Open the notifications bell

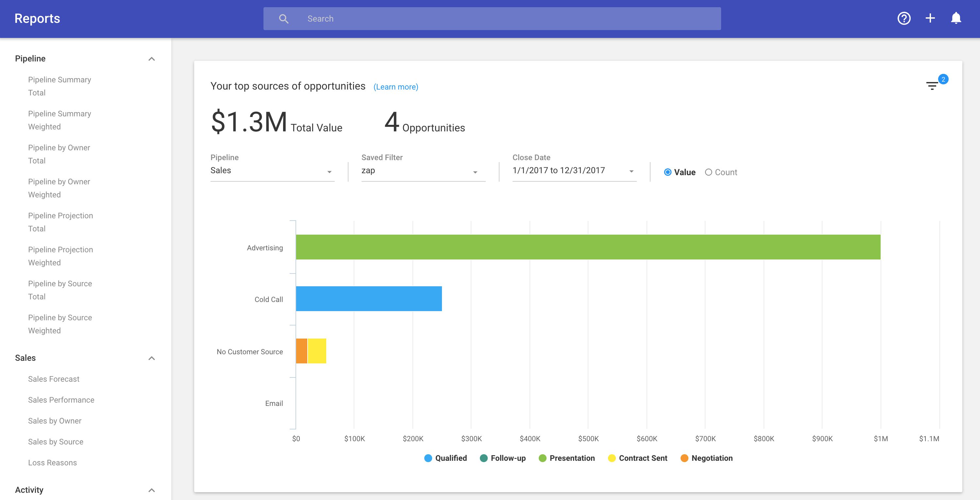coord(956,18)
